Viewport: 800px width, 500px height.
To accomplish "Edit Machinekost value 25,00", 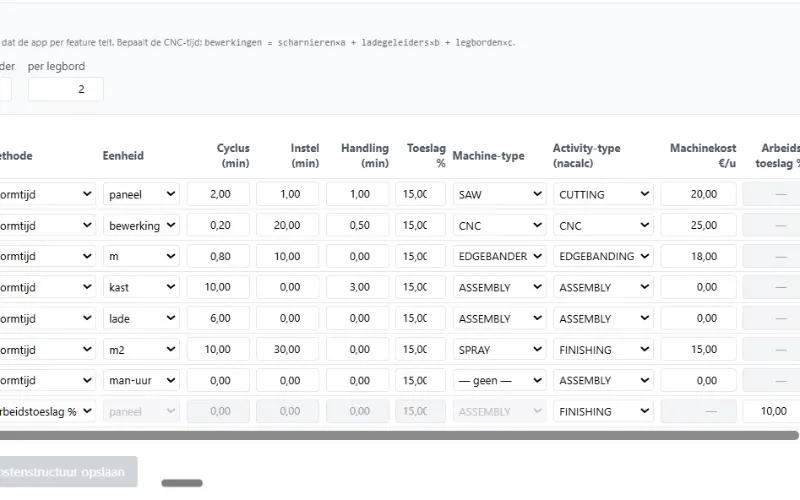I will pyautogui.click(x=698, y=225).
